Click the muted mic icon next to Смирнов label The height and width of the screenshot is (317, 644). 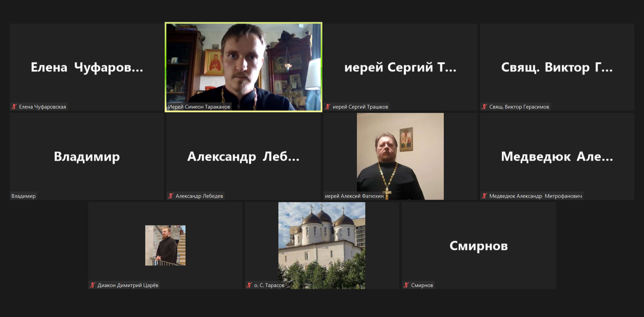[406, 285]
